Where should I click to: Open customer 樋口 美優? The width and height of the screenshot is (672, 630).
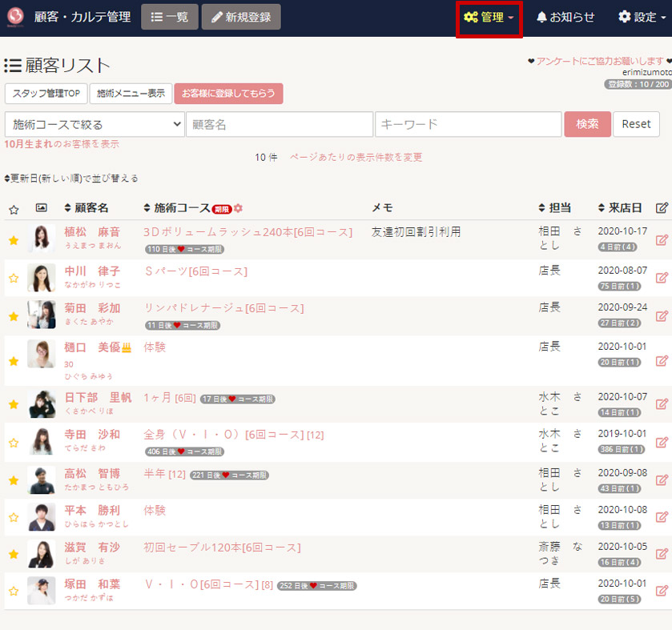click(92, 347)
